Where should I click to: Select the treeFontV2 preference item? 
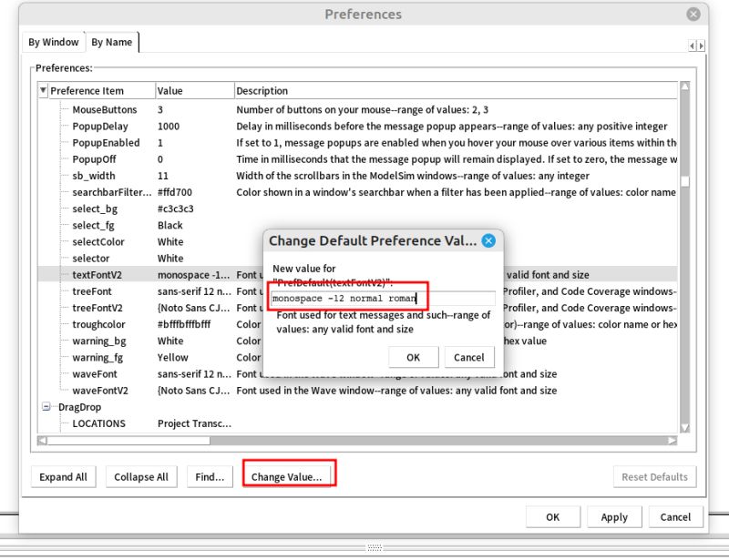98,308
